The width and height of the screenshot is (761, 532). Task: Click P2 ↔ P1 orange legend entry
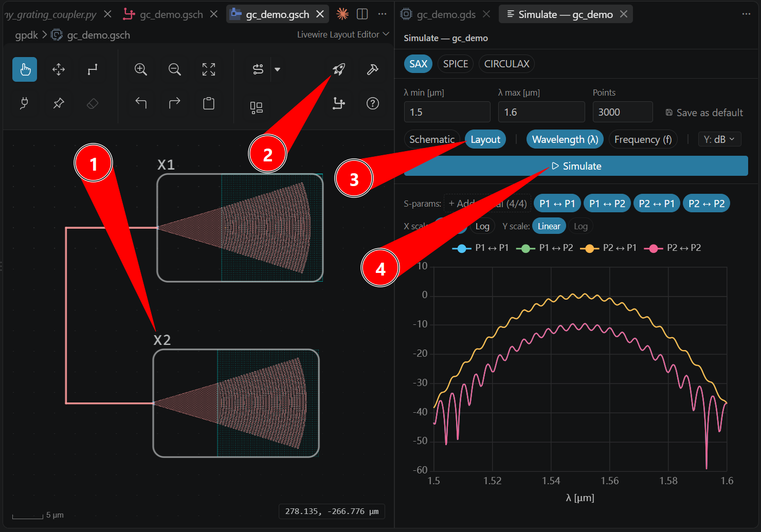click(608, 248)
